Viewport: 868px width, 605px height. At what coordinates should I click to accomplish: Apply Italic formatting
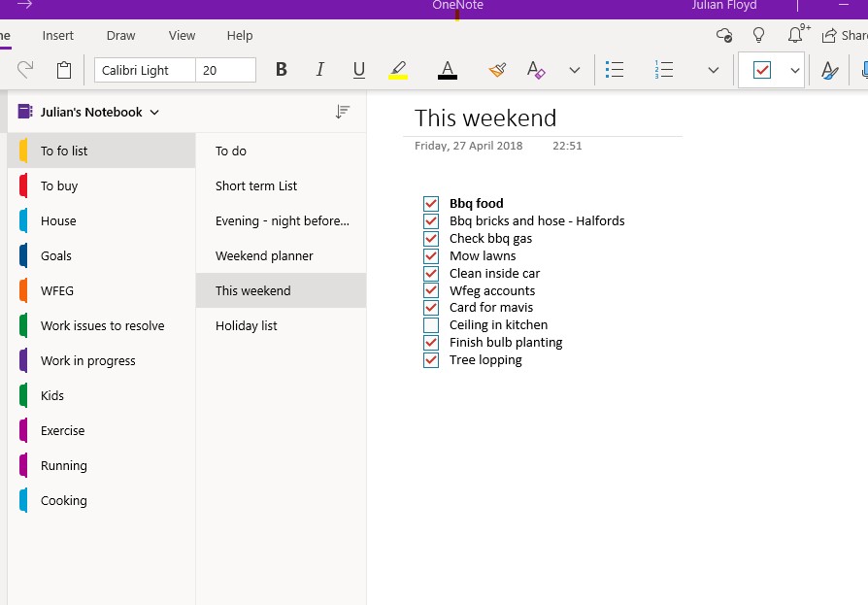[x=320, y=70]
